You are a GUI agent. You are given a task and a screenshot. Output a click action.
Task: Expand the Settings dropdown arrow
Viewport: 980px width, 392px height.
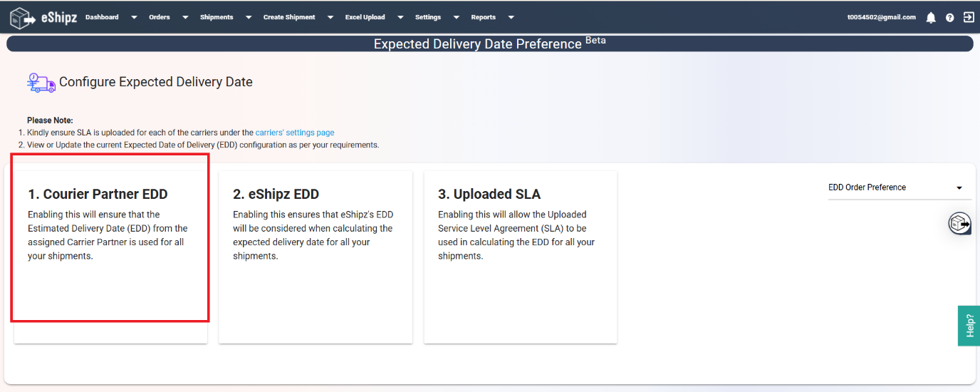457,18
